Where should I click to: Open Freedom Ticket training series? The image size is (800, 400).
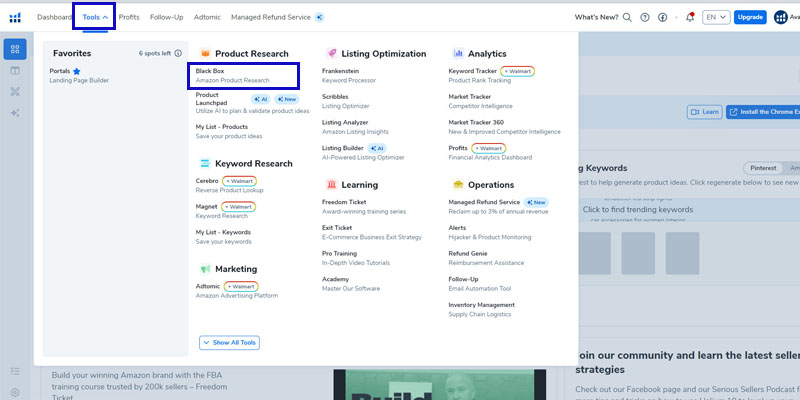coord(364,207)
